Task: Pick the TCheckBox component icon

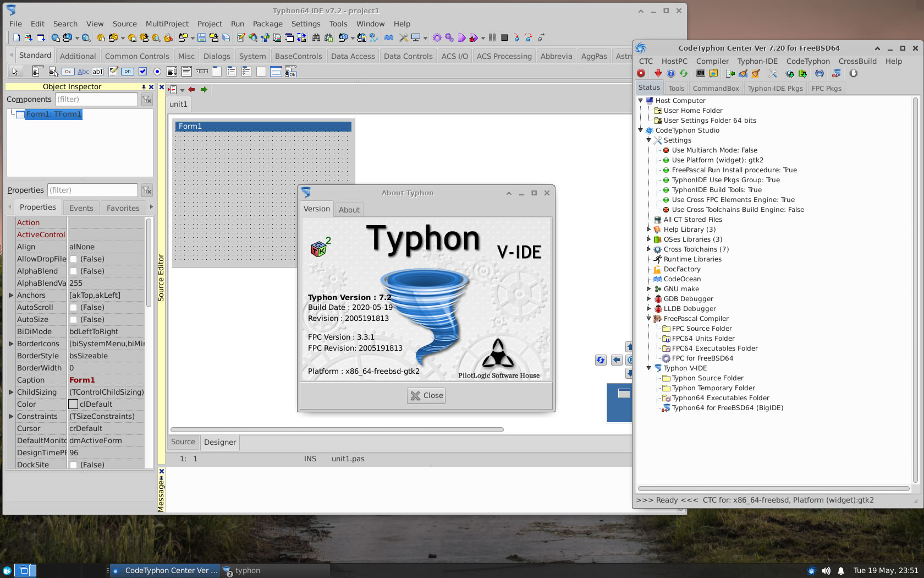Action: tap(143, 71)
